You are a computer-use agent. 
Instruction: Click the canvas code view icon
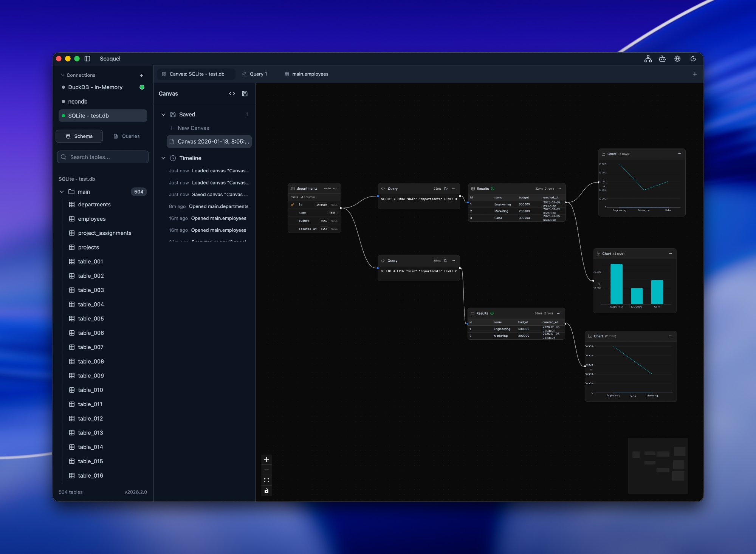232,94
